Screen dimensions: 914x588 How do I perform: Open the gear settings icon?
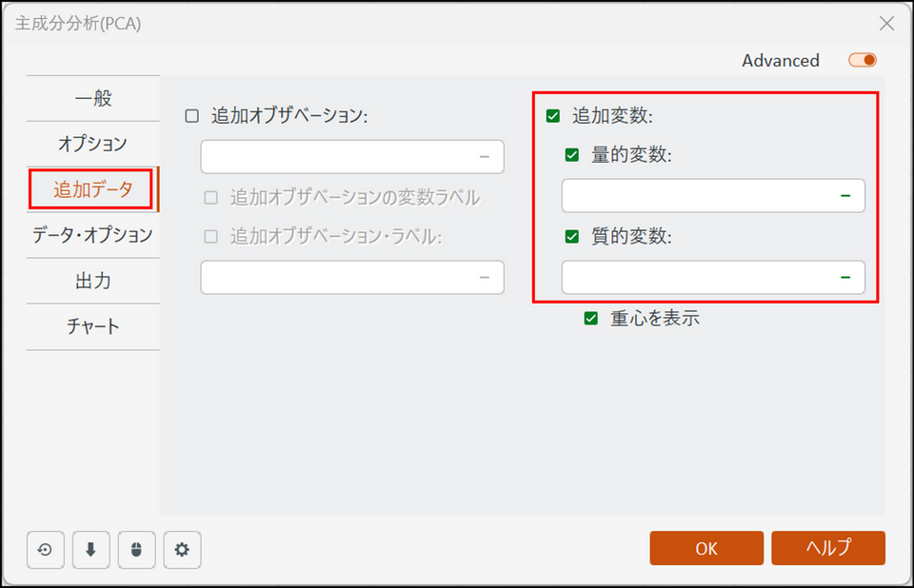tap(182, 549)
